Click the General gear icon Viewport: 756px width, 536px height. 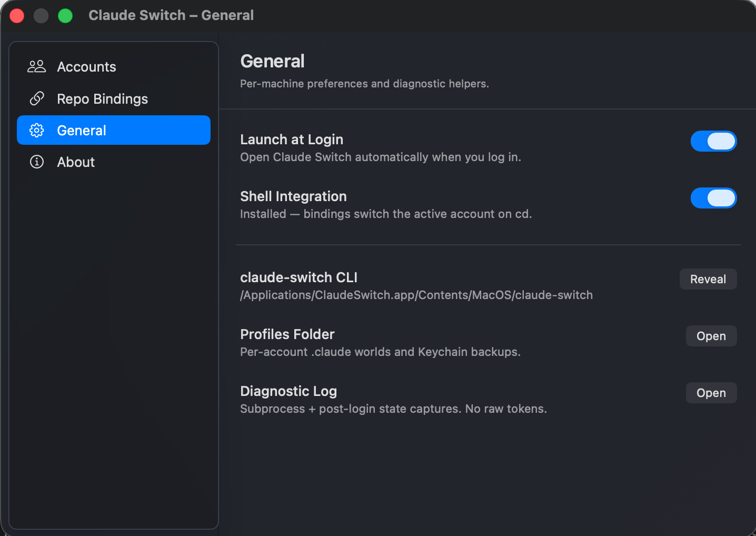click(37, 130)
